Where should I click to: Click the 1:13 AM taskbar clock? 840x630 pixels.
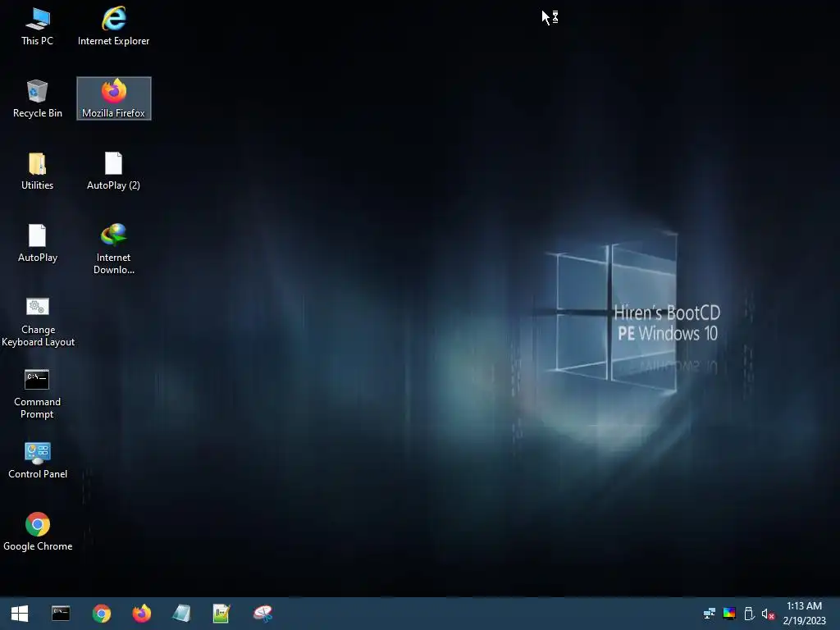tap(804, 606)
